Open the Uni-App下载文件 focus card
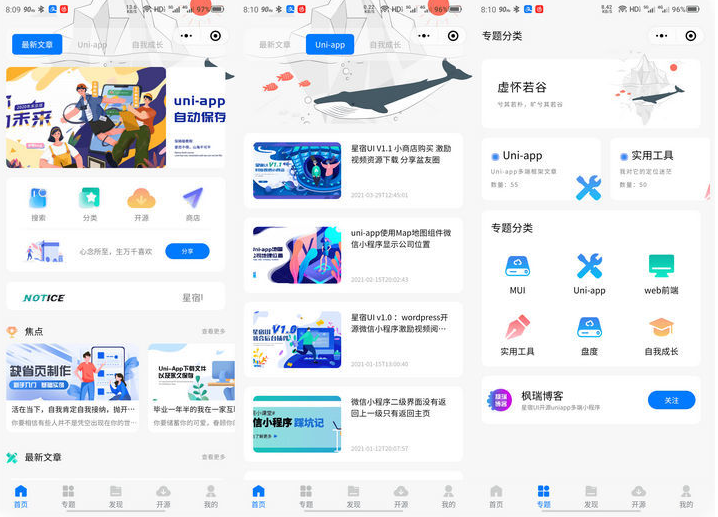The height and width of the screenshot is (517, 718). coord(192,388)
